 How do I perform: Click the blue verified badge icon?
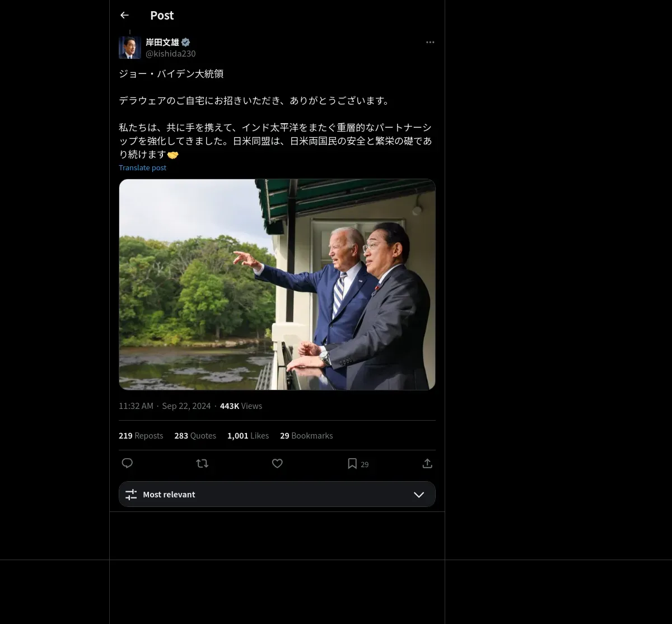[x=185, y=42]
